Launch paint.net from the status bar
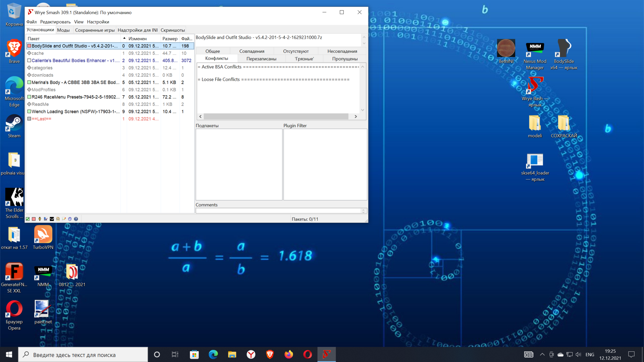This screenshot has width=644, height=362. pos(46,219)
